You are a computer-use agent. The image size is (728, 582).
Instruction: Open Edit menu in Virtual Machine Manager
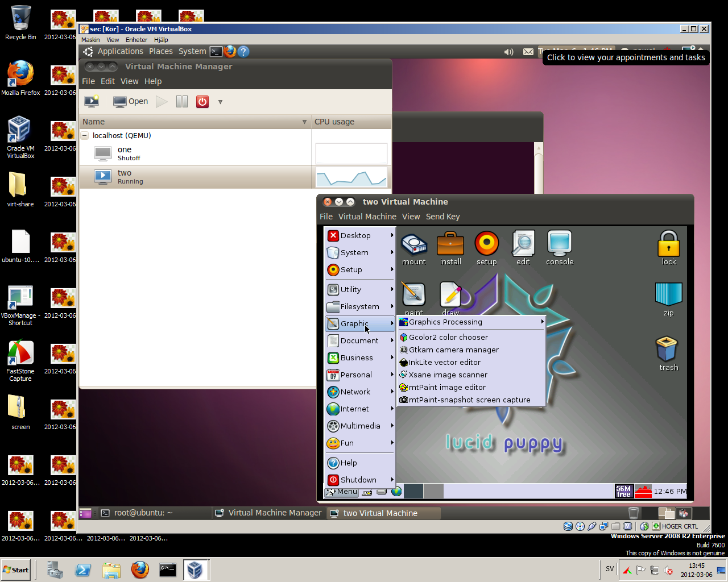[107, 81]
